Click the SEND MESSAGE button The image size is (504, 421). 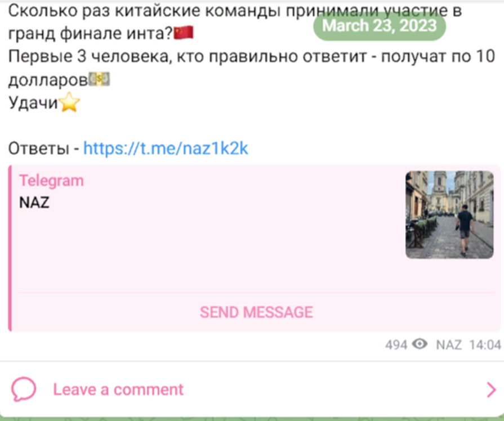point(256,312)
